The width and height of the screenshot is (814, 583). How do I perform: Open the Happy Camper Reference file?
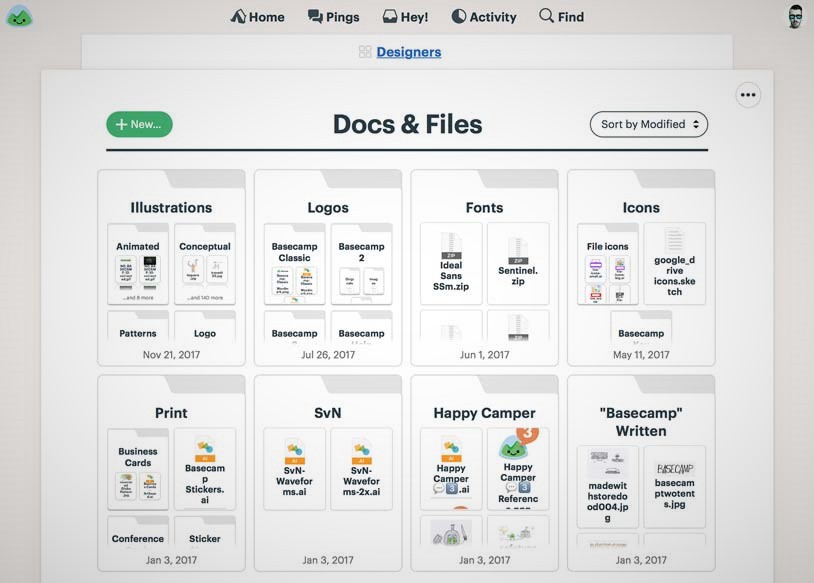click(518, 469)
